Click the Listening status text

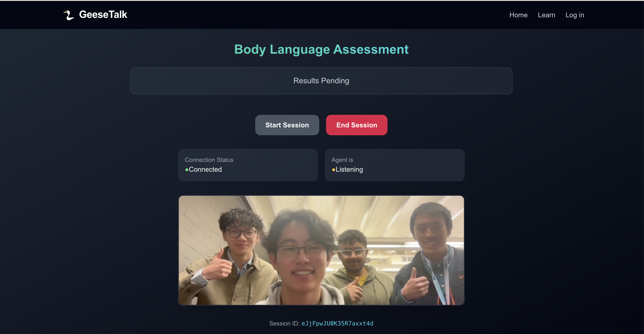[349, 170]
